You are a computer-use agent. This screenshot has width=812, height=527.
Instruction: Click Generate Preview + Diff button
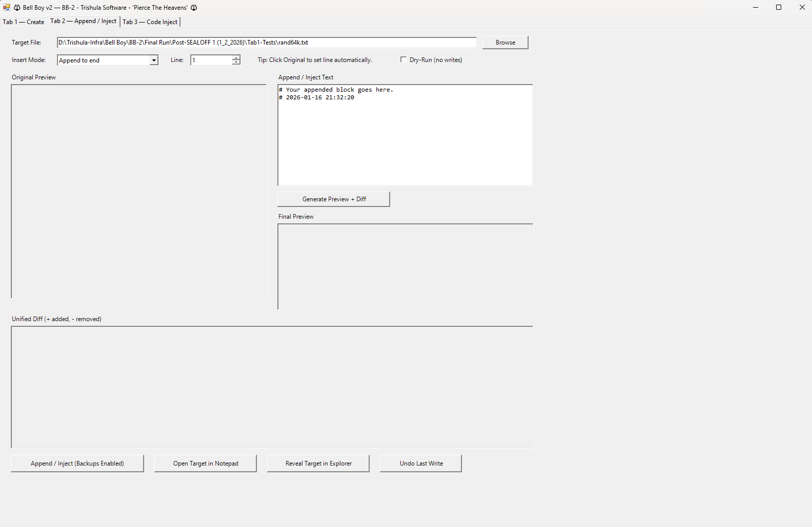point(334,199)
